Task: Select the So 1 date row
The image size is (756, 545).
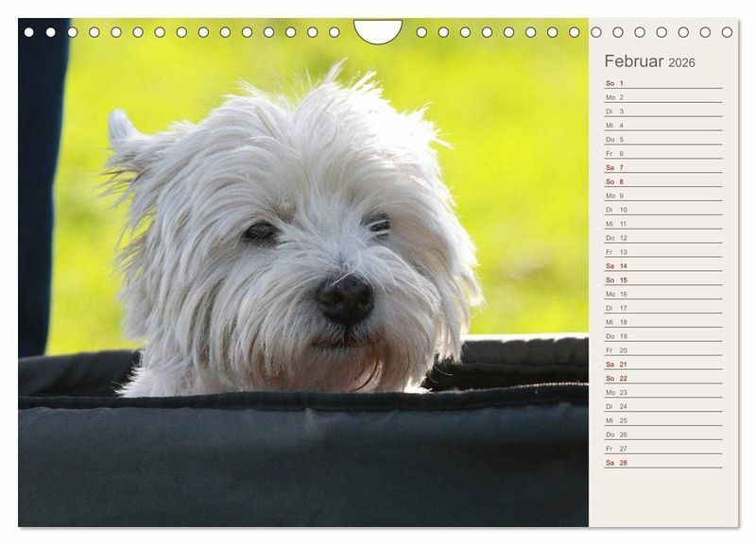Action: 663,83
